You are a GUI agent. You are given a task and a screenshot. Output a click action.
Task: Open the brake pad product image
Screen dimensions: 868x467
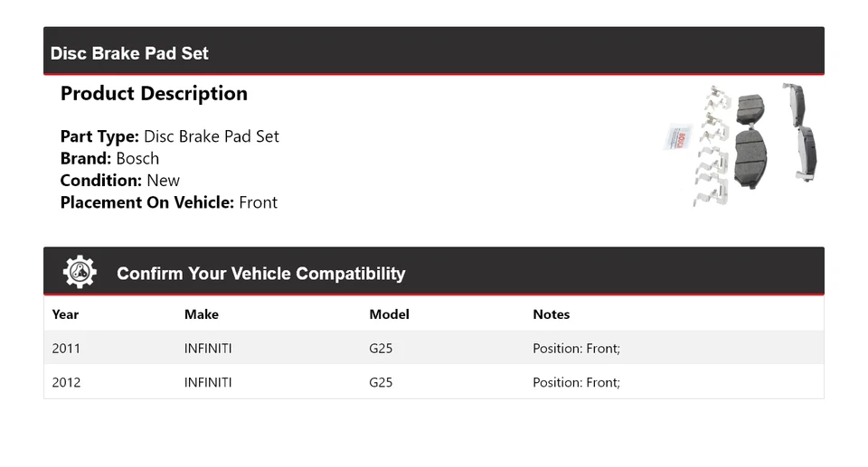coord(741,145)
